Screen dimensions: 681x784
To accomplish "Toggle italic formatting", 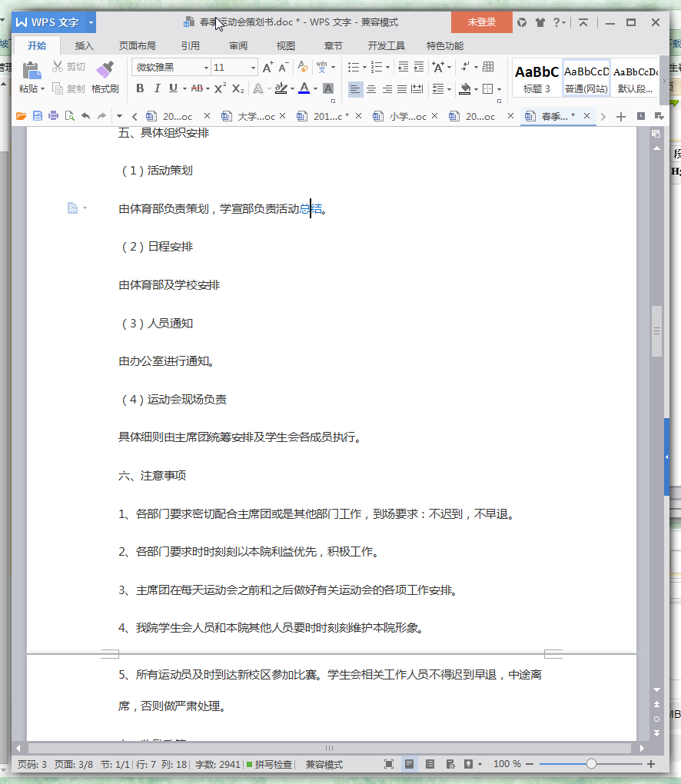I will click(x=157, y=88).
